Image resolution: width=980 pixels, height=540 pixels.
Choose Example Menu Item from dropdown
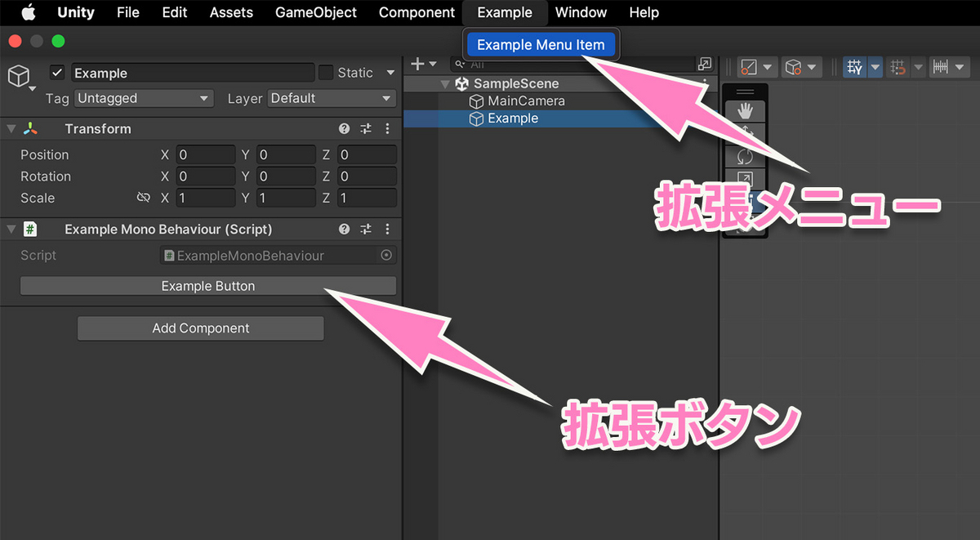tap(541, 44)
